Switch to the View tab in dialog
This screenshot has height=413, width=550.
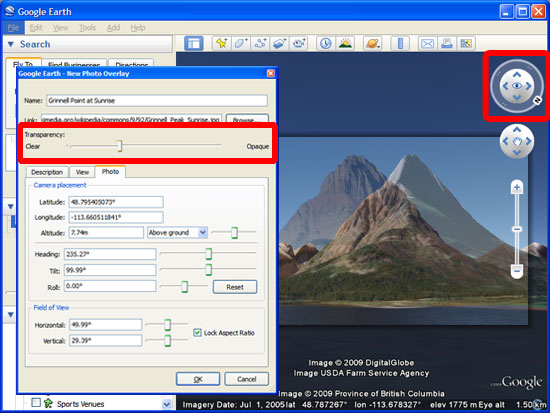82,172
